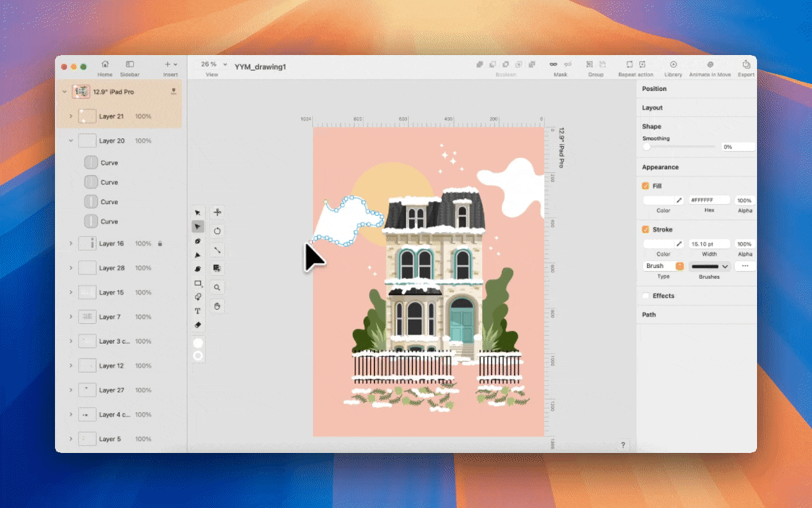Click the toolbar stroke color ring
The image size is (812, 508).
pyautogui.click(x=198, y=356)
